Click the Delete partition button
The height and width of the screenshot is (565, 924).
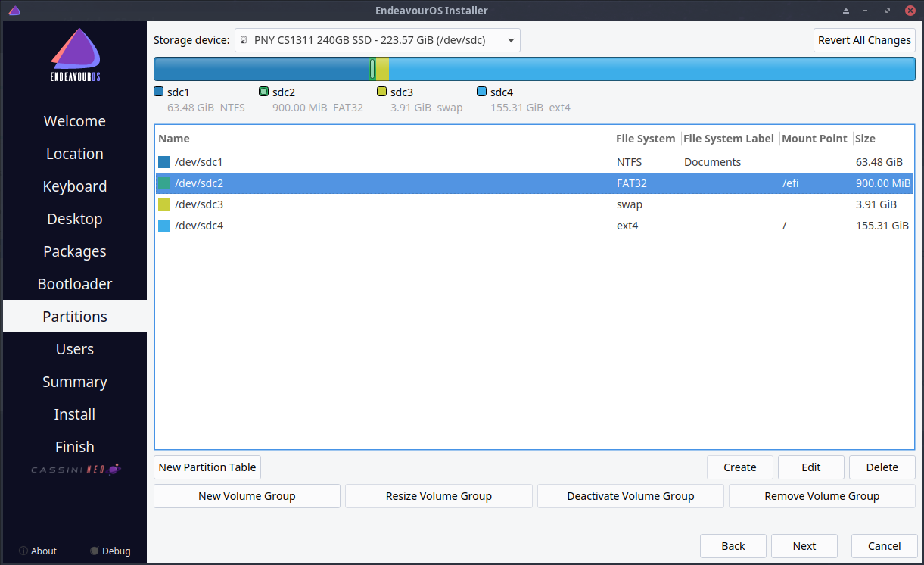882,467
